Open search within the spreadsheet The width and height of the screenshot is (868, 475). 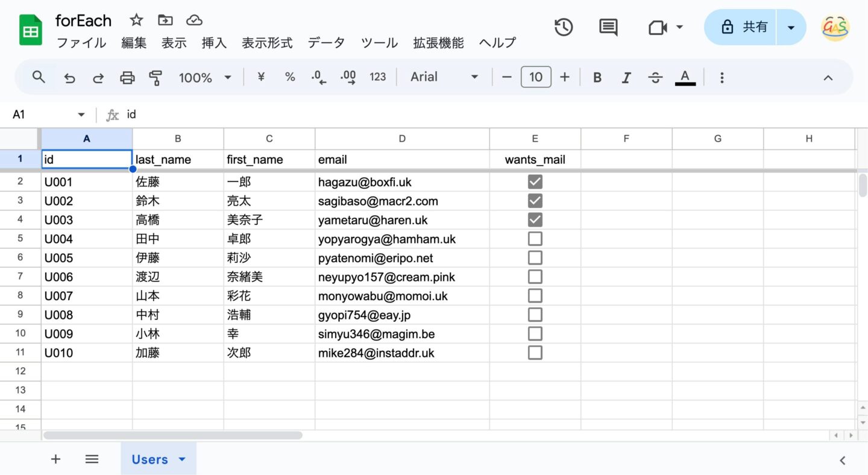point(39,77)
